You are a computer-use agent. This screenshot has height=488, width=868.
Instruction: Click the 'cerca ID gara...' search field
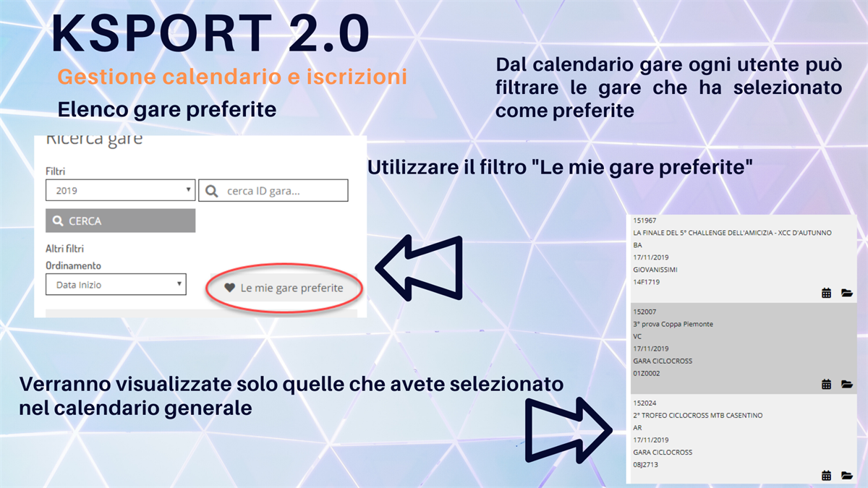273,191
